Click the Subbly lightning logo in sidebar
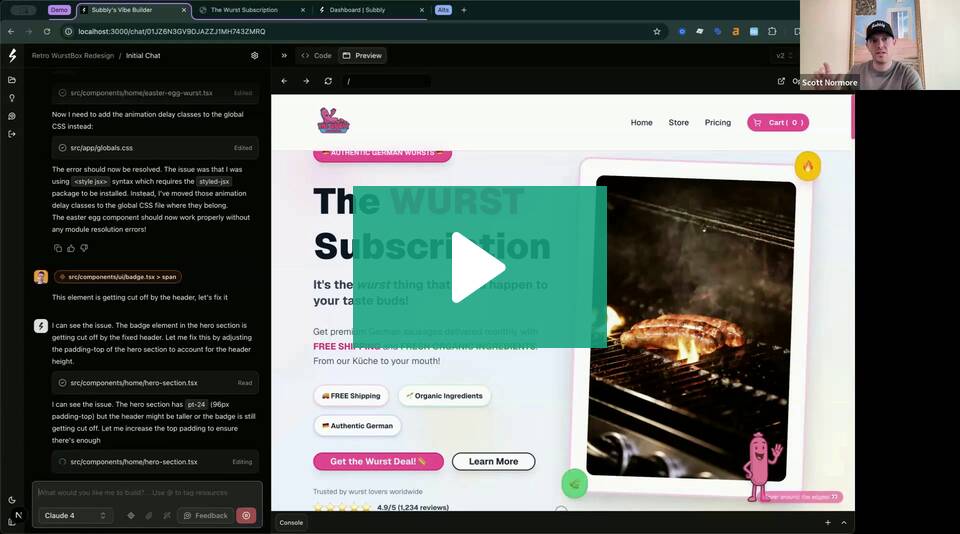This screenshot has width=960, height=534. (x=12, y=56)
